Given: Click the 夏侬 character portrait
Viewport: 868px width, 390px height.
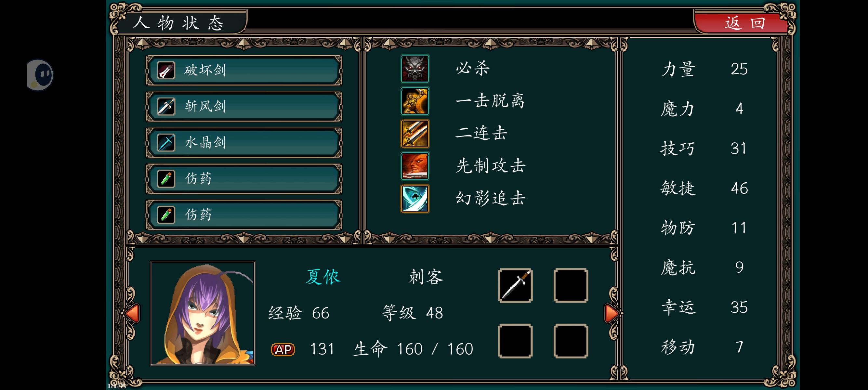Looking at the screenshot, I should [203, 313].
